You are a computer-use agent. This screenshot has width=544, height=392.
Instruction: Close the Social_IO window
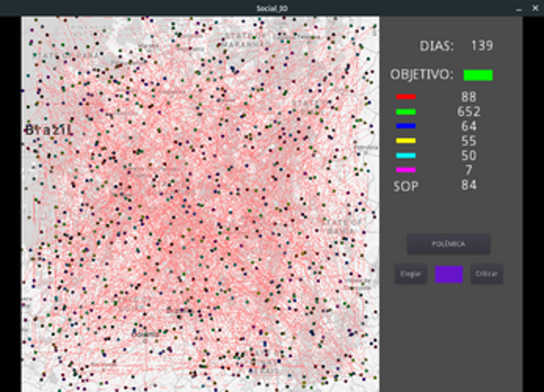pyautogui.click(x=535, y=7)
